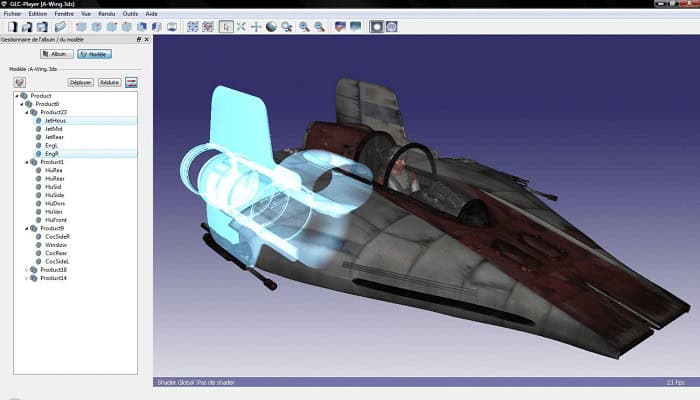The height and width of the screenshot is (400, 700).
Task: Open the Edition menu
Action: click(x=38, y=14)
